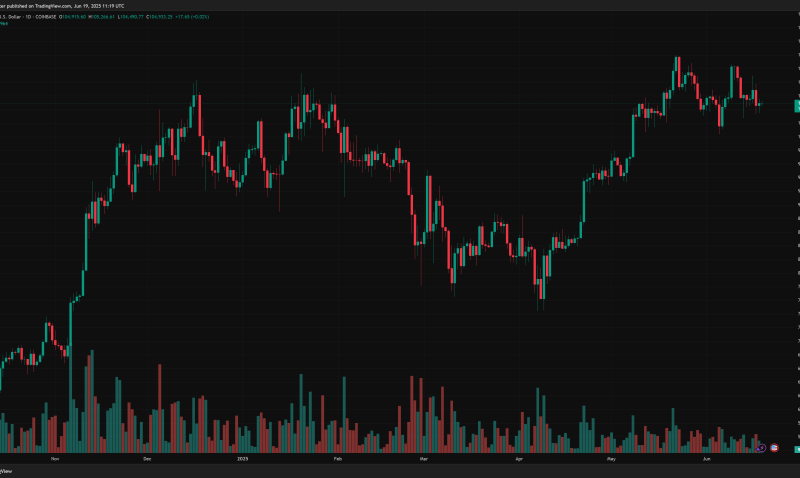Click the TradingView logo text at bottom left
800x478 pixels.
coord(6,471)
